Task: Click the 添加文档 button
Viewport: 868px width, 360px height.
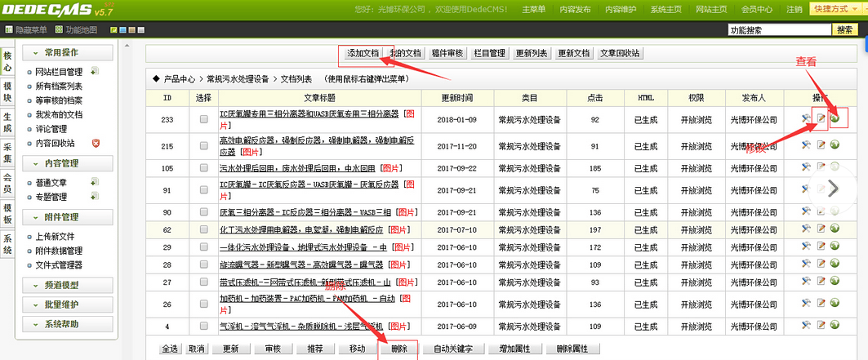Action: point(363,53)
